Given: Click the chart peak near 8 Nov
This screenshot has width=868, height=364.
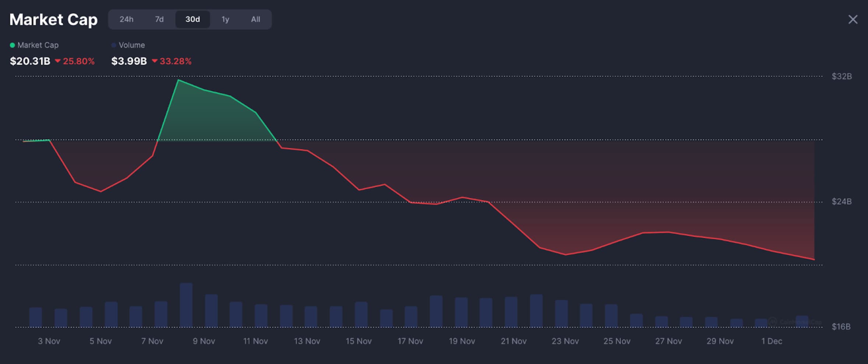Looking at the screenshot, I should pyautogui.click(x=178, y=79).
